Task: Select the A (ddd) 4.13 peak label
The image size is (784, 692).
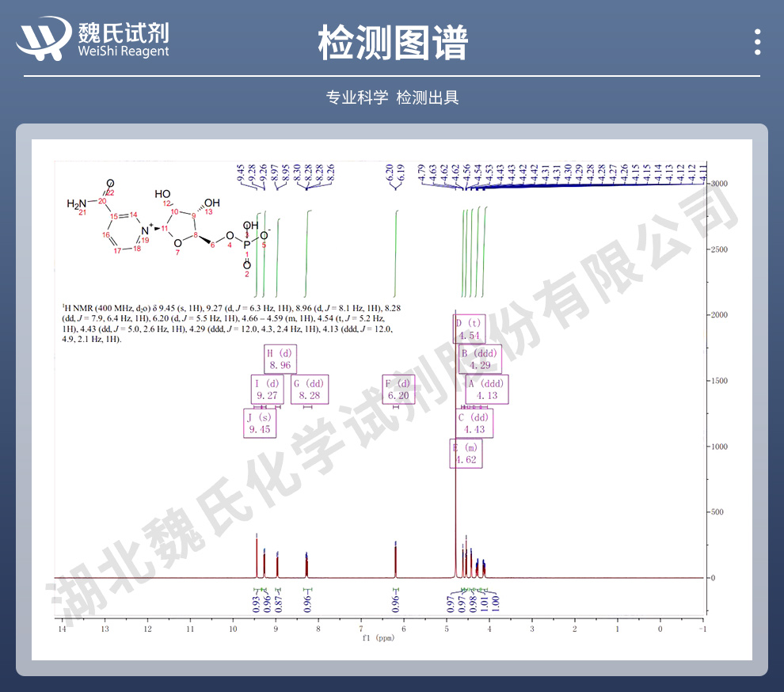Action: pyautogui.click(x=486, y=390)
